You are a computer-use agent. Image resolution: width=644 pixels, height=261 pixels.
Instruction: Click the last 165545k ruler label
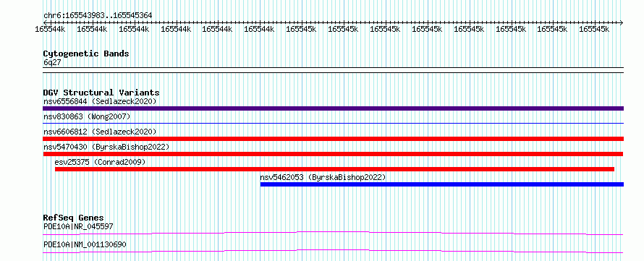click(x=594, y=29)
